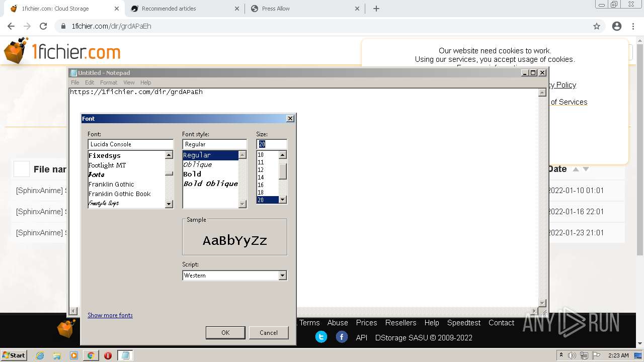Open media player taskbar icon

pos(74,355)
